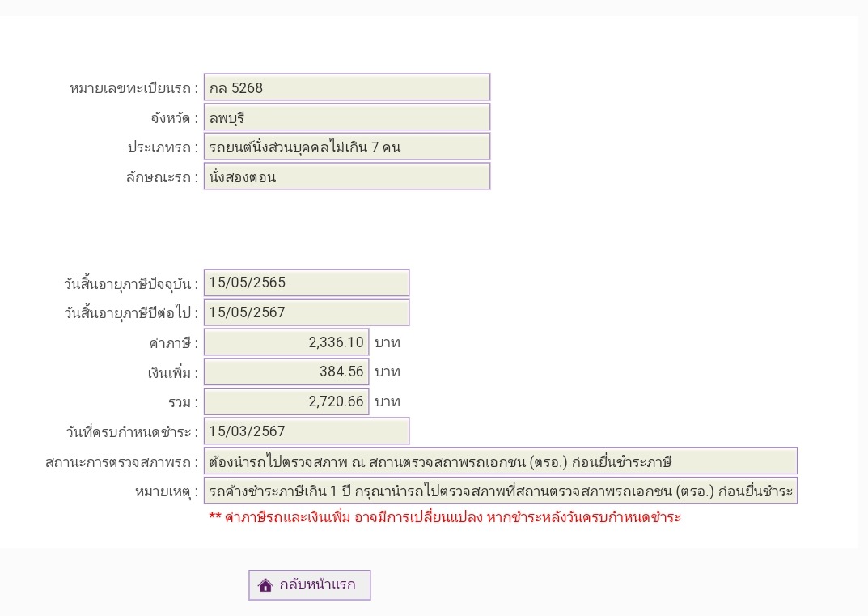This screenshot has width=868, height=616.
Task: Click บาท unit beside เงินเพิ่ม amount
Action: (x=387, y=372)
